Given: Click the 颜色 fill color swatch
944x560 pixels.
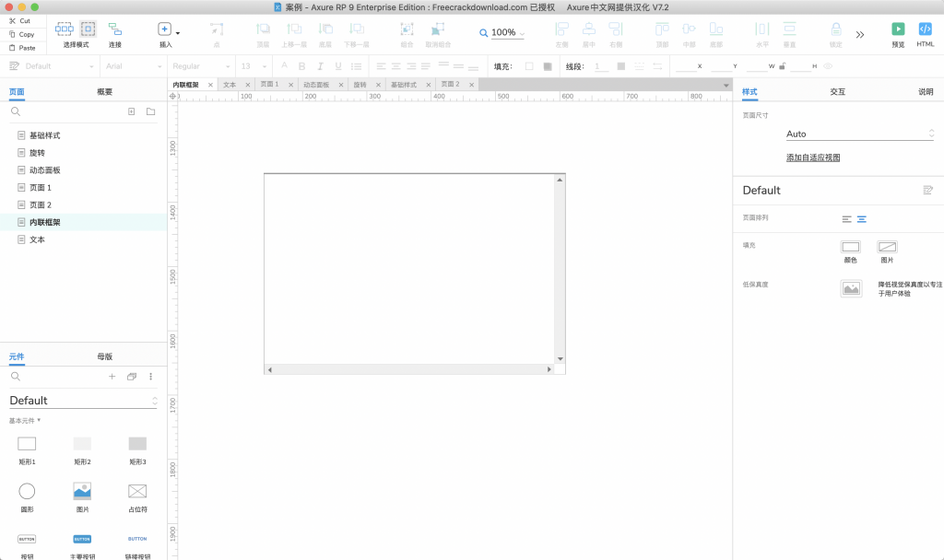Looking at the screenshot, I should tap(851, 247).
